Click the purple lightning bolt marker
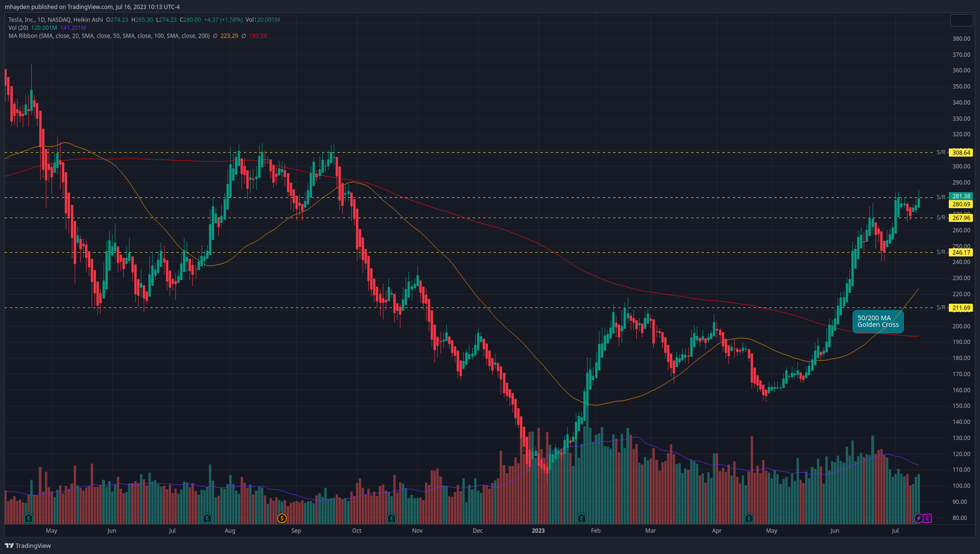Screen dimensions: 980x554 pyautogui.click(x=918, y=518)
